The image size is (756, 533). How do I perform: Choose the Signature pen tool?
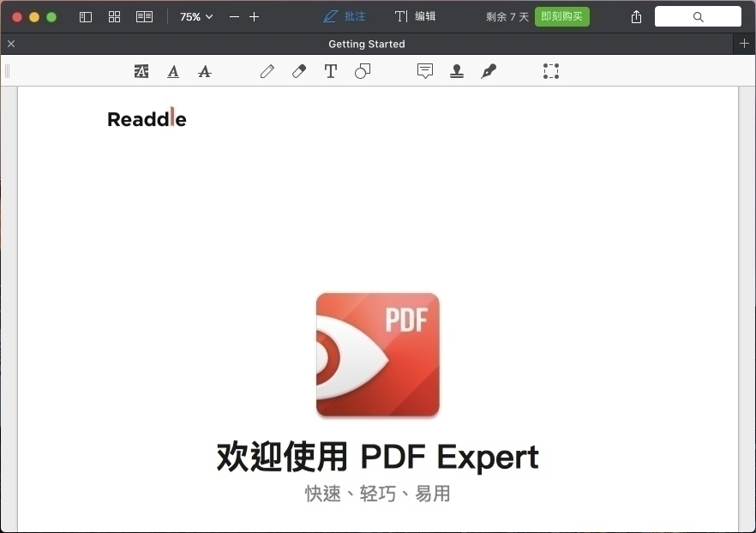[x=489, y=71]
